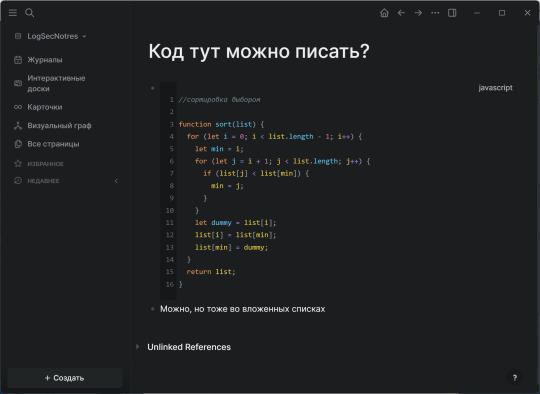Screen dimensions: 540x394
Task: Click code line list[min] = dummy;
Action: point(231,248)
